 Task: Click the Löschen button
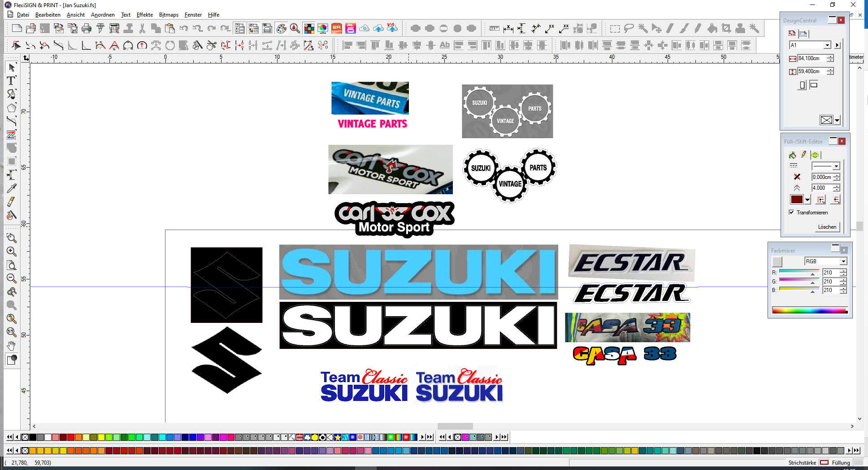[827, 227]
